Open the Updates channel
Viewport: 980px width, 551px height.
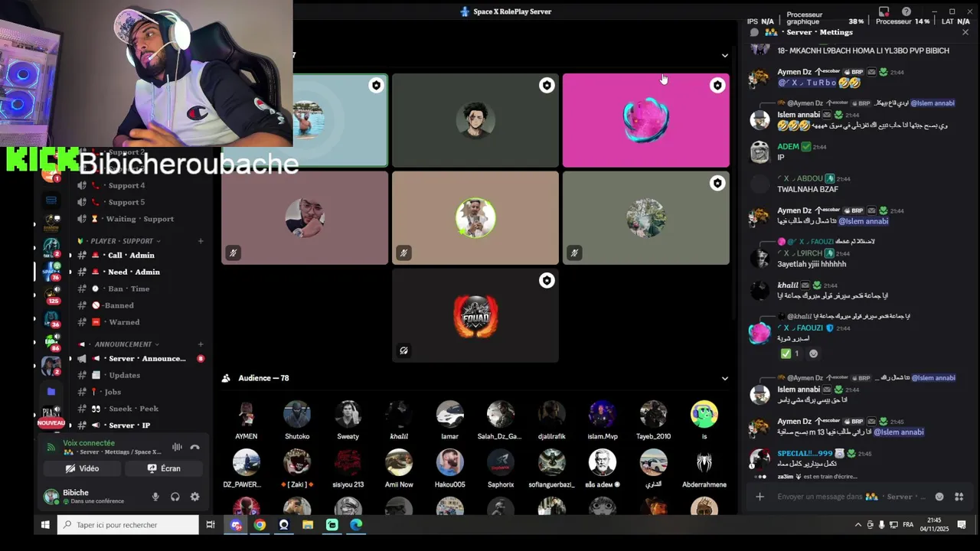tap(123, 375)
